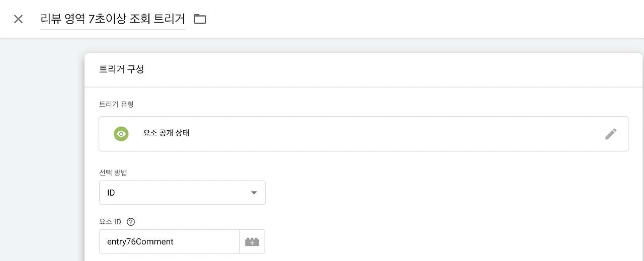Click the 선택 방법 label
The width and height of the screenshot is (644, 261).
coord(113,173)
